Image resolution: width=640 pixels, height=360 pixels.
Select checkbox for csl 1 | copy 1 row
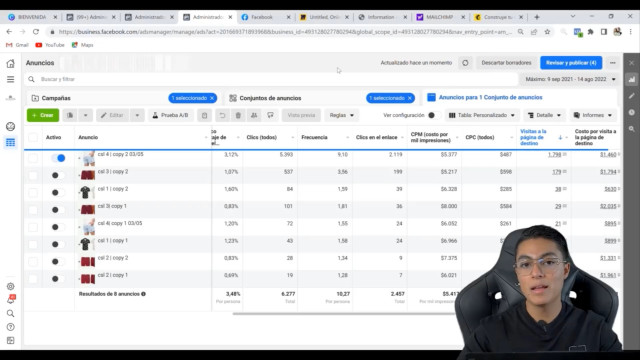33,244
